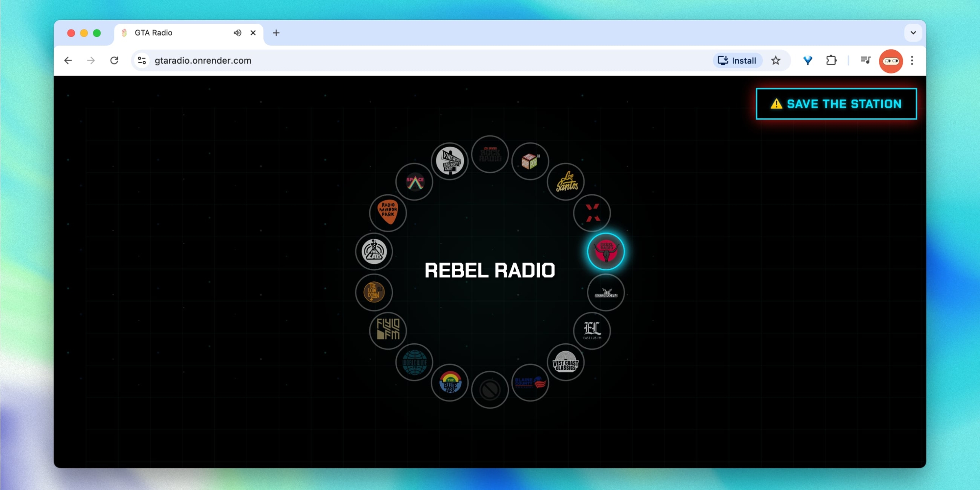Open Radio Mirror Park station
The image size is (980, 490).
click(x=388, y=213)
